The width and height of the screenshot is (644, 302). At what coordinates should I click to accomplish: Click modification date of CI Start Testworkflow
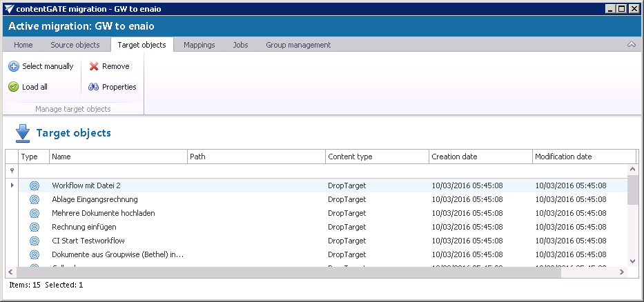coord(571,241)
